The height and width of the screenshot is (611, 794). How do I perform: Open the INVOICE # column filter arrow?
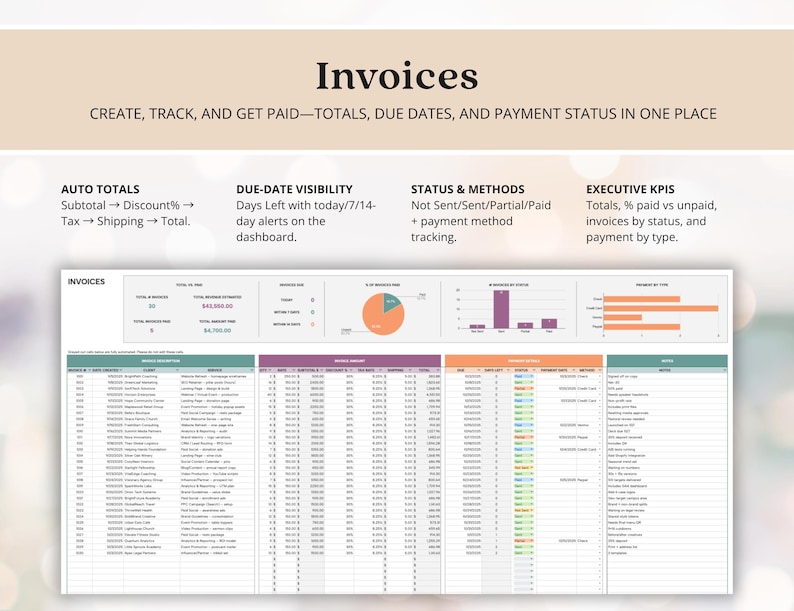click(90, 370)
